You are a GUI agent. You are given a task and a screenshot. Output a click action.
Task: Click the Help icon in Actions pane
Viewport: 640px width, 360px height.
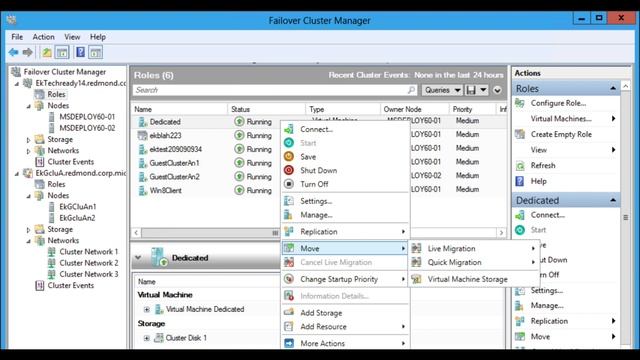[x=520, y=181]
